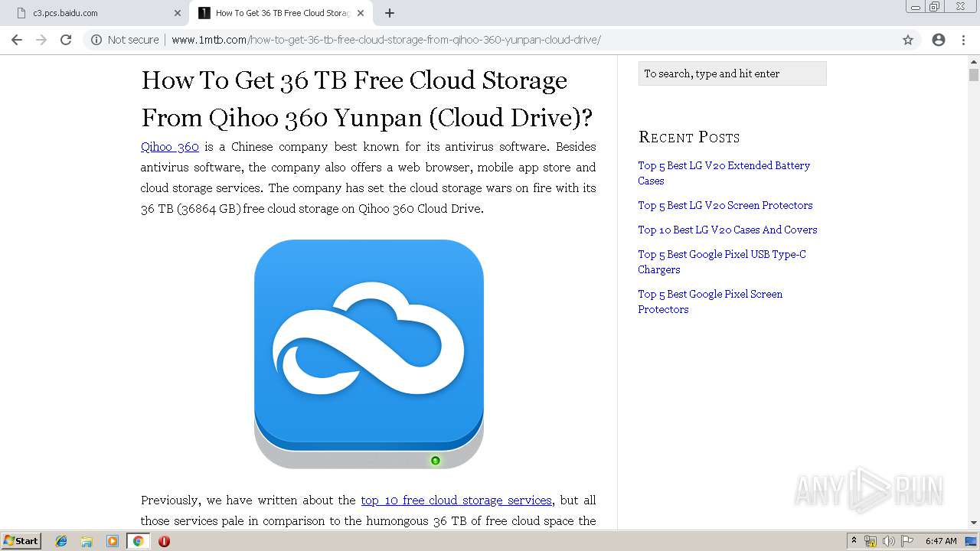This screenshot has width=980, height=551.
Task: Click the article headline text
Action: coord(367,99)
